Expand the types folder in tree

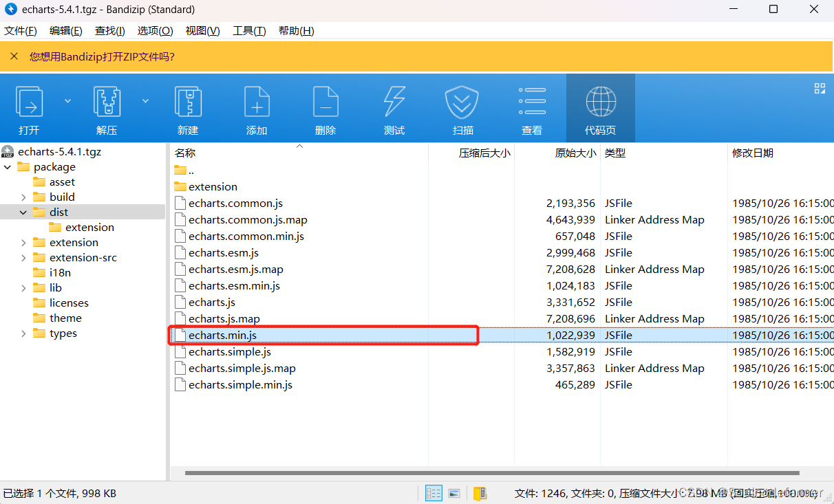pos(23,333)
